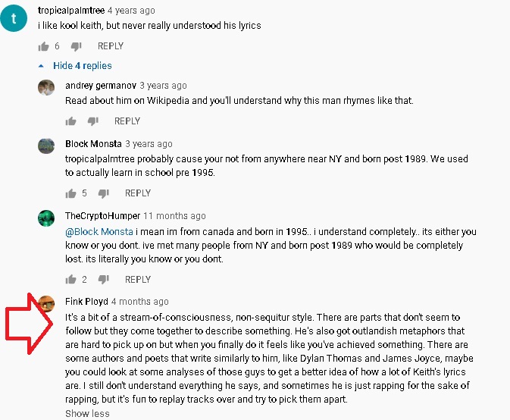Like andrey germanov's reply

70,121
